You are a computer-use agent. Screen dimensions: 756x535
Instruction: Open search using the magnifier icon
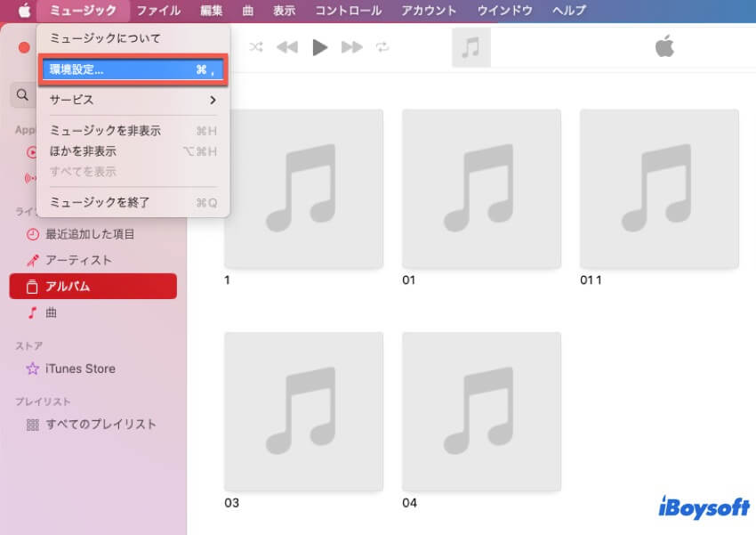[x=22, y=95]
